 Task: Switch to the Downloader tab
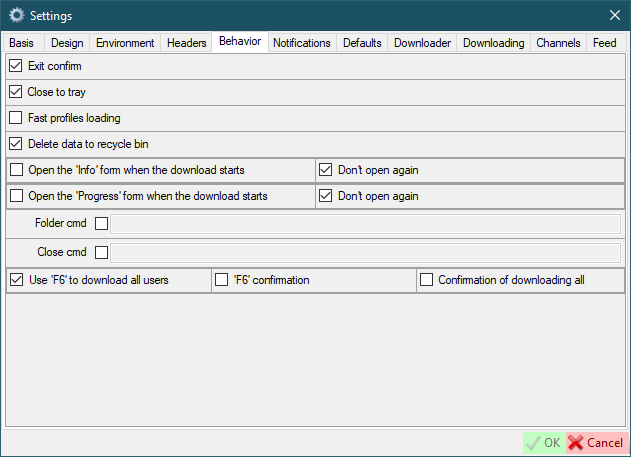421,44
